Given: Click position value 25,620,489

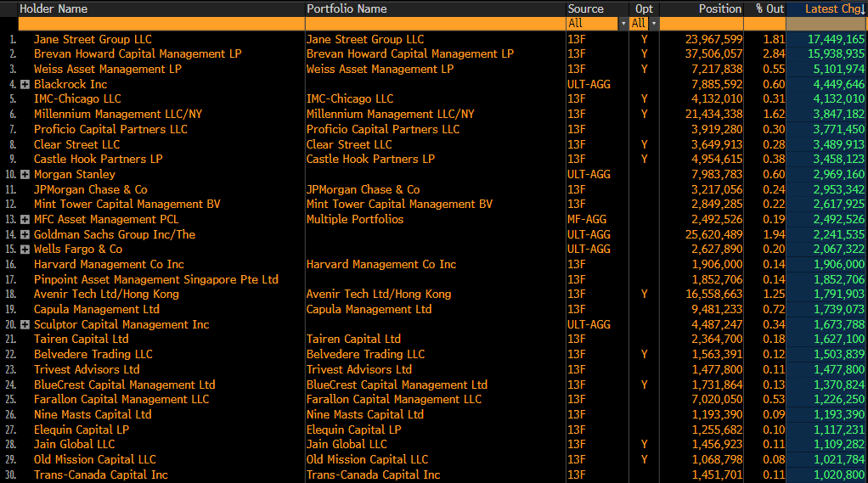Looking at the screenshot, I should [713, 234].
